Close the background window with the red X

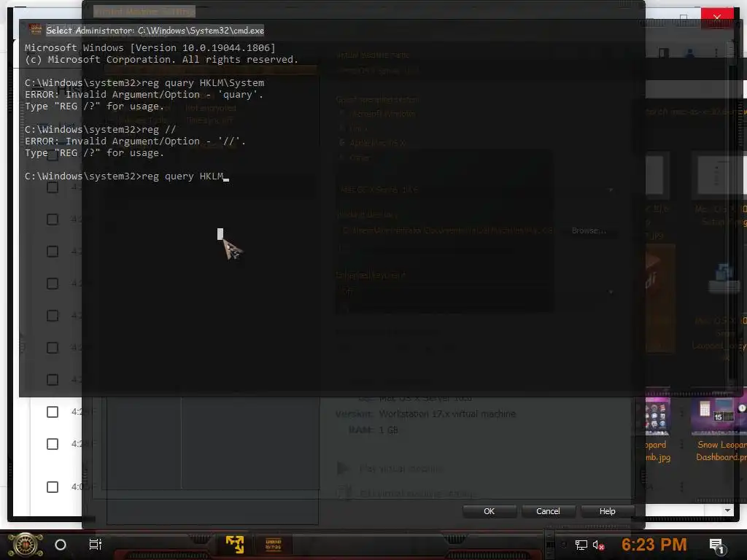716,17
